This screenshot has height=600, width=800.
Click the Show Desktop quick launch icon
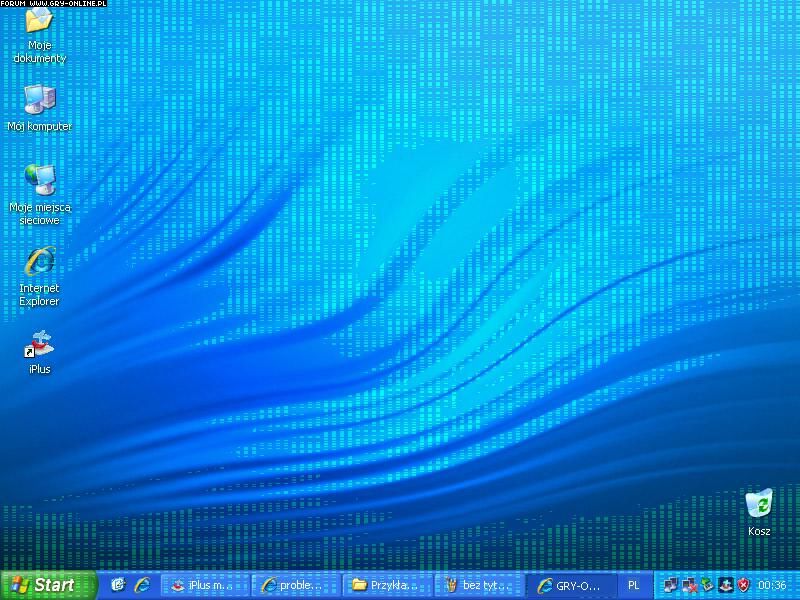pos(118,585)
